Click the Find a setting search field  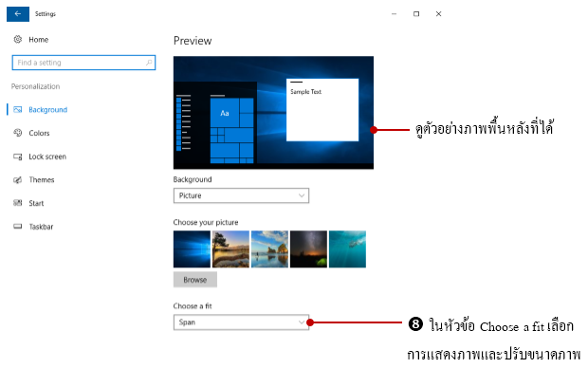[83, 63]
